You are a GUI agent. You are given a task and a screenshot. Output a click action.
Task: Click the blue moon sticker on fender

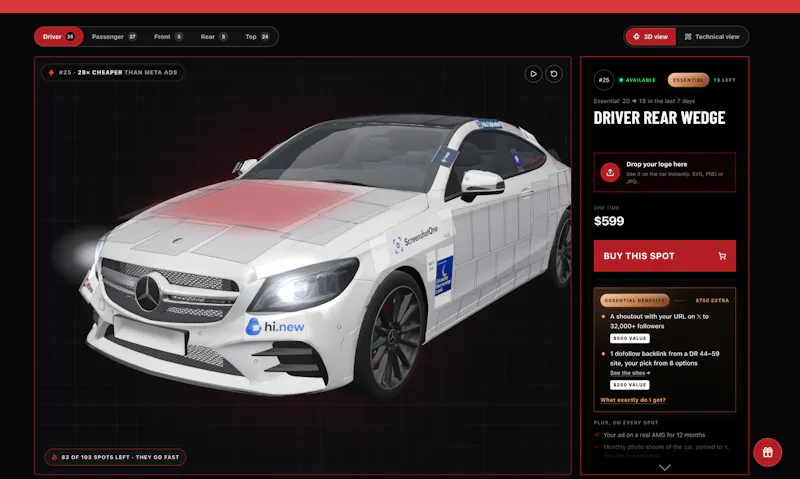tap(443, 277)
